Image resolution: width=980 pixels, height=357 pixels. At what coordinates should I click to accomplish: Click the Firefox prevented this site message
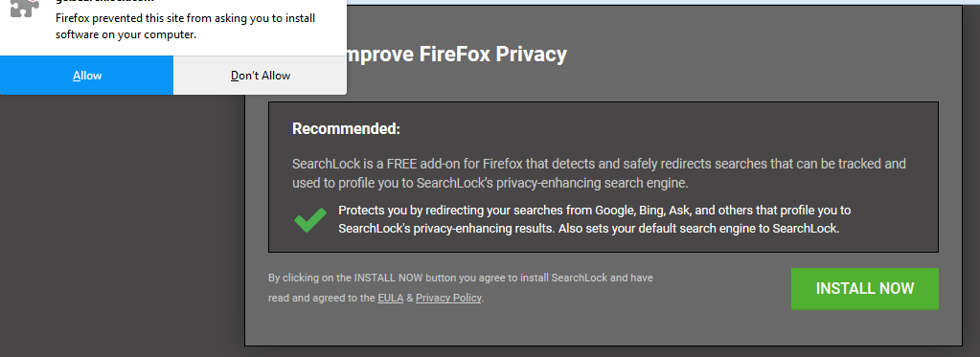(x=185, y=26)
